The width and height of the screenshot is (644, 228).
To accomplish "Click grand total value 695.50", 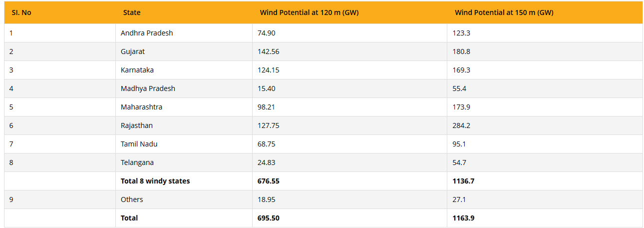I will coord(268,218).
